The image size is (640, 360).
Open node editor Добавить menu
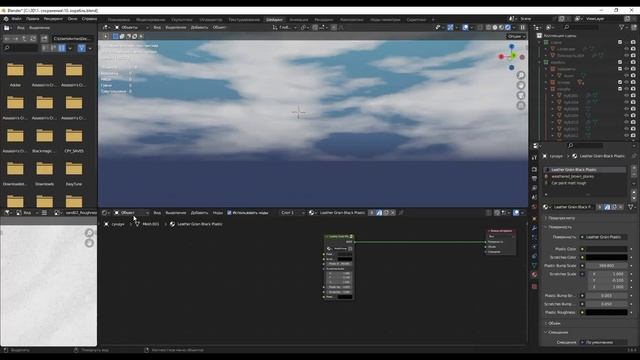pos(199,213)
